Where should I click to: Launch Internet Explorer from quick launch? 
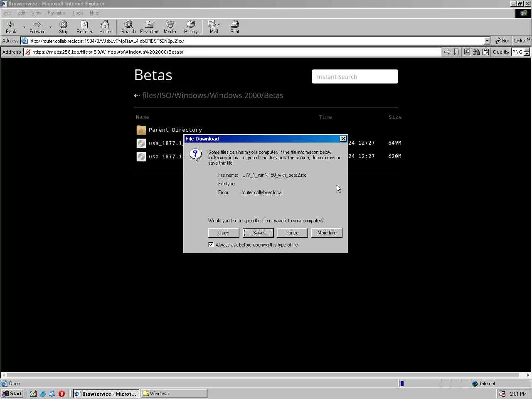(x=43, y=394)
